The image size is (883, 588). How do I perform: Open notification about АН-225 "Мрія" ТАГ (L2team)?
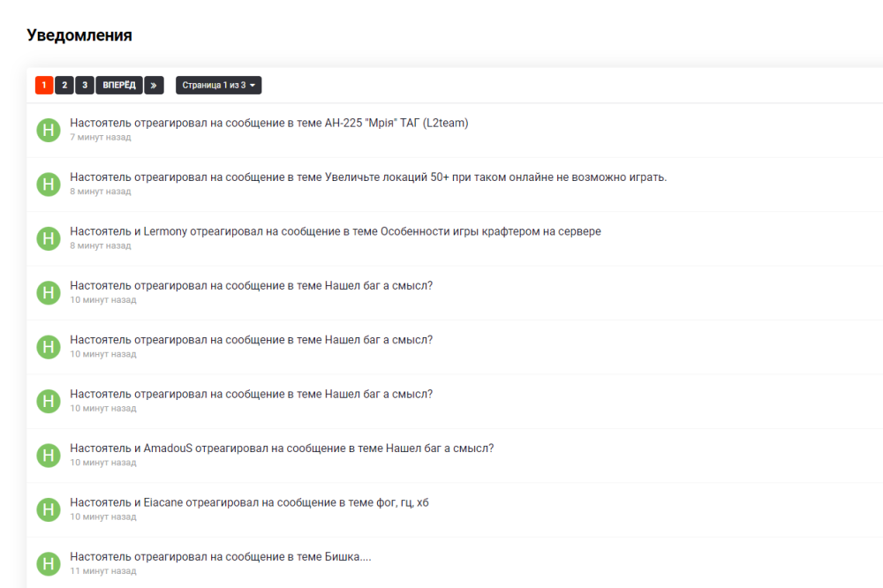pyautogui.click(x=268, y=123)
